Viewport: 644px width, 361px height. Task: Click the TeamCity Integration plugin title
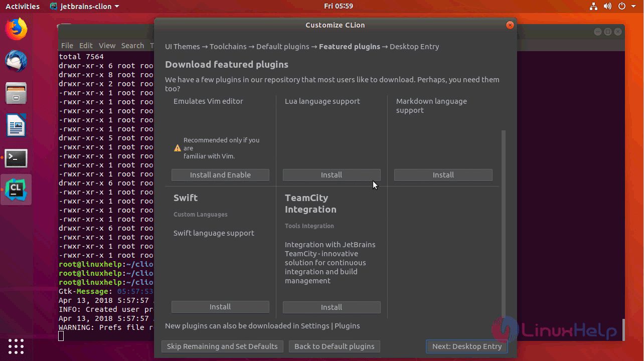[310, 204]
